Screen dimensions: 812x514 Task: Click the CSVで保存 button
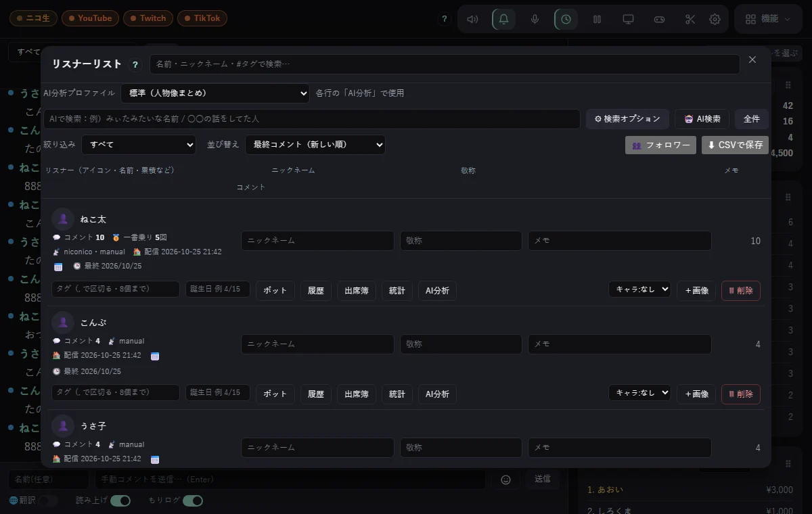coord(735,145)
